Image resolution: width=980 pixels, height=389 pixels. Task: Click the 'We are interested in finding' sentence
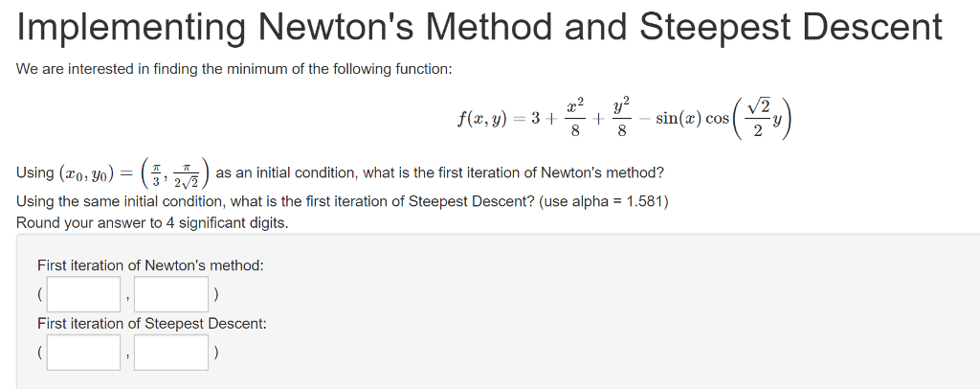coord(234,69)
